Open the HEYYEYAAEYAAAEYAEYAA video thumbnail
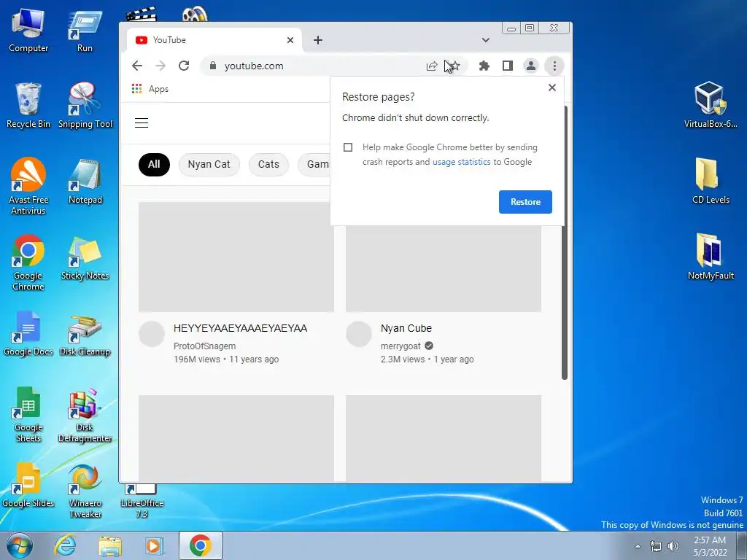Viewport: 747px width, 560px height. 236,257
